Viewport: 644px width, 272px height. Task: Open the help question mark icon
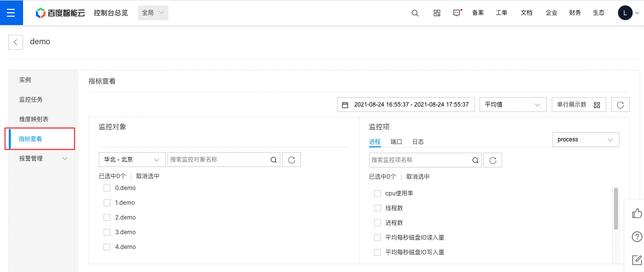[x=637, y=237]
